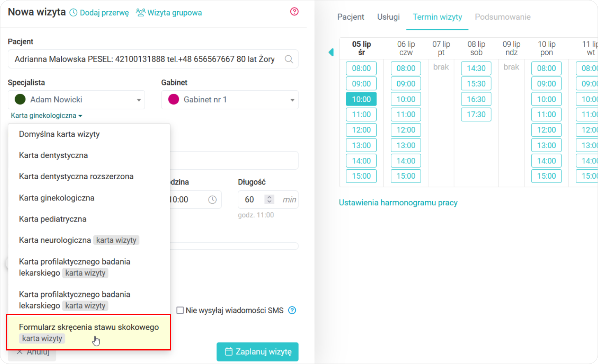
Task: Select the 08:00 slot on 05 lip
Action: pos(361,68)
